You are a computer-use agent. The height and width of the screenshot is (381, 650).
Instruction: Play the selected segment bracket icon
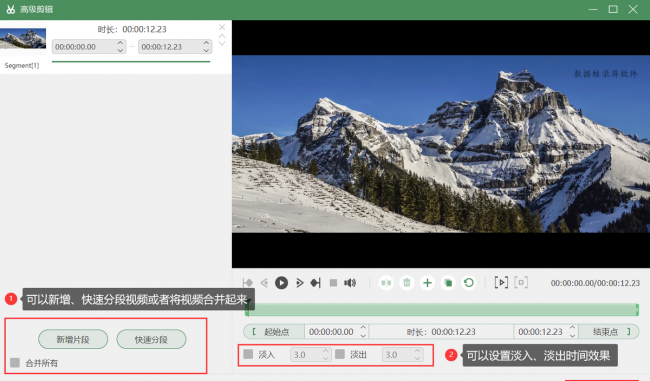pyautogui.click(x=501, y=282)
